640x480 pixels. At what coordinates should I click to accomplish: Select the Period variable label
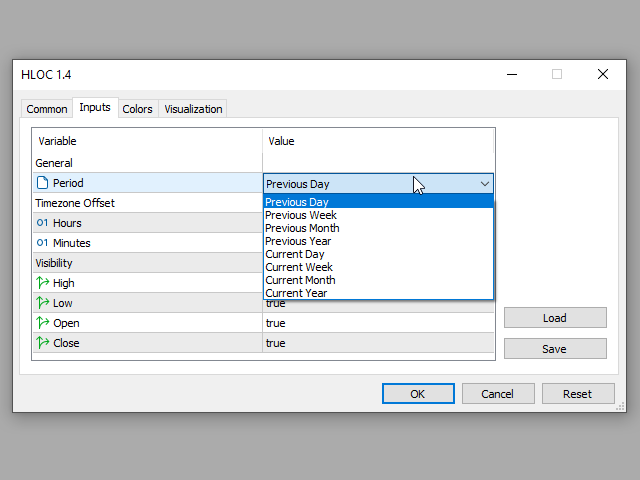[68, 183]
